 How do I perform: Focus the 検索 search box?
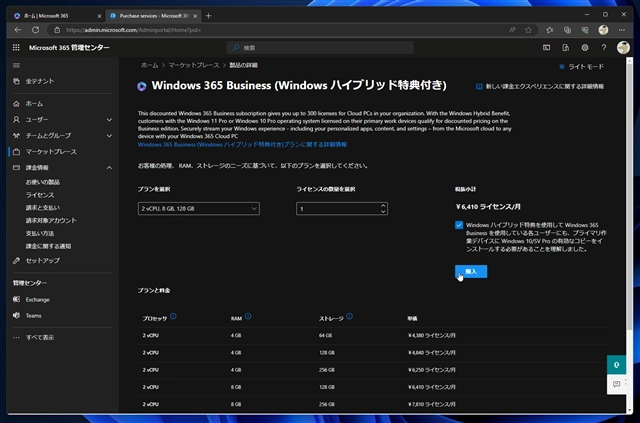click(x=320, y=48)
